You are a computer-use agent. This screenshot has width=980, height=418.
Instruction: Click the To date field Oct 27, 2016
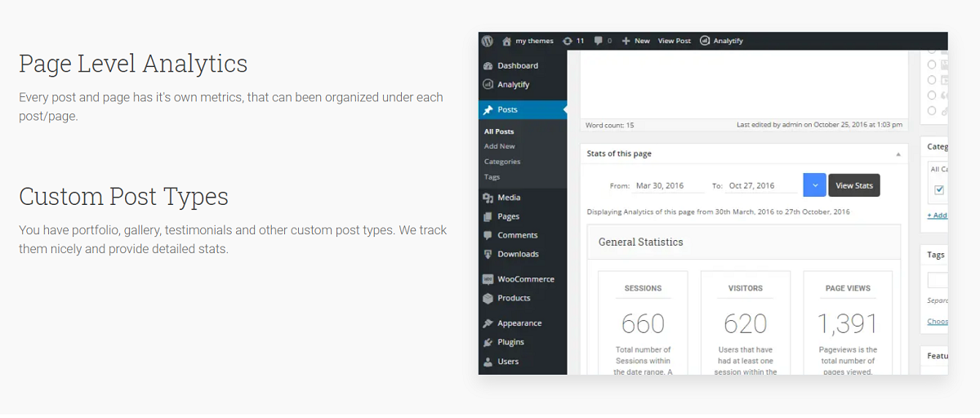[762, 186]
